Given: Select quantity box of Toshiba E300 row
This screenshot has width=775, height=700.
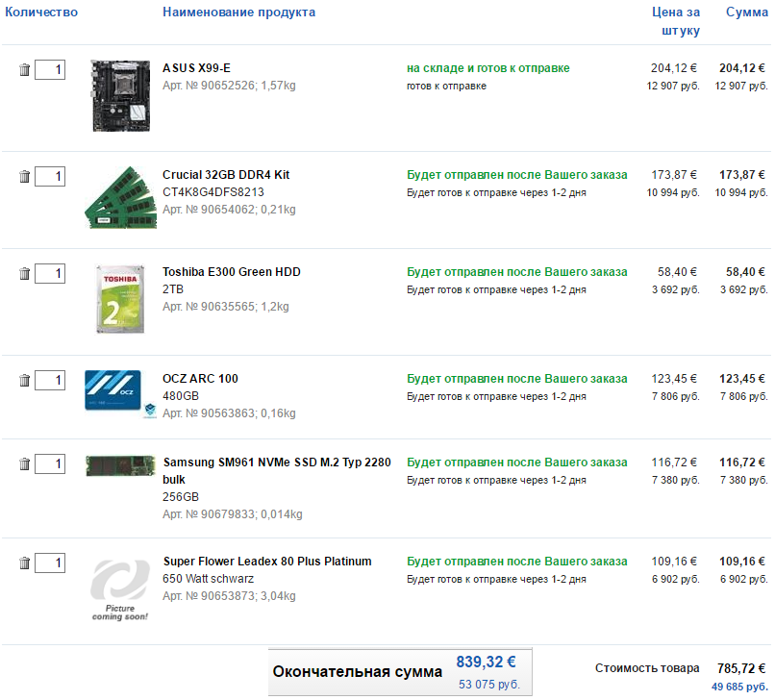Looking at the screenshot, I should (50, 273).
